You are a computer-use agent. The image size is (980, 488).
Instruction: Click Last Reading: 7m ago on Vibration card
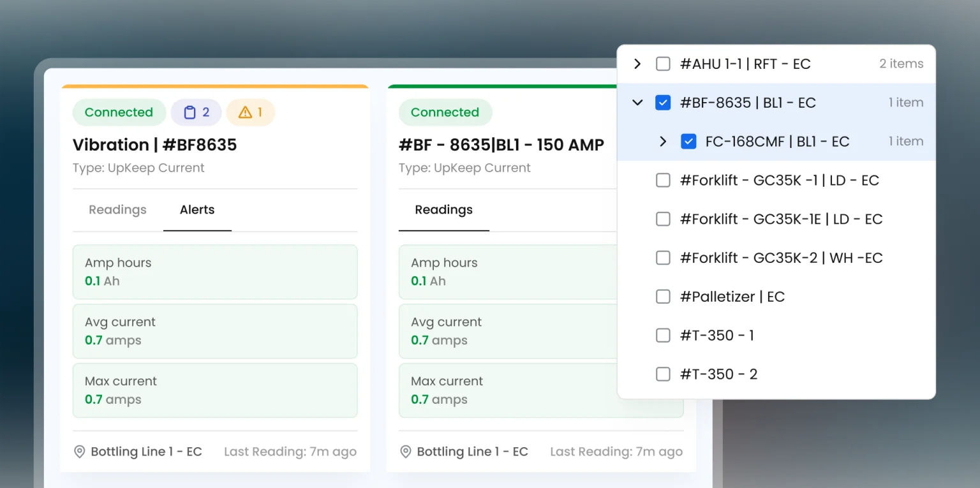(290, 452)
